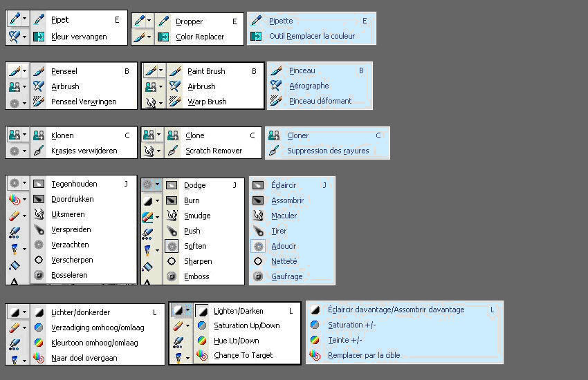The width and height of the screenshot is (588, 380).
Task: Click the icon beside 'Éclaircir'
Action: pos(258,185)
